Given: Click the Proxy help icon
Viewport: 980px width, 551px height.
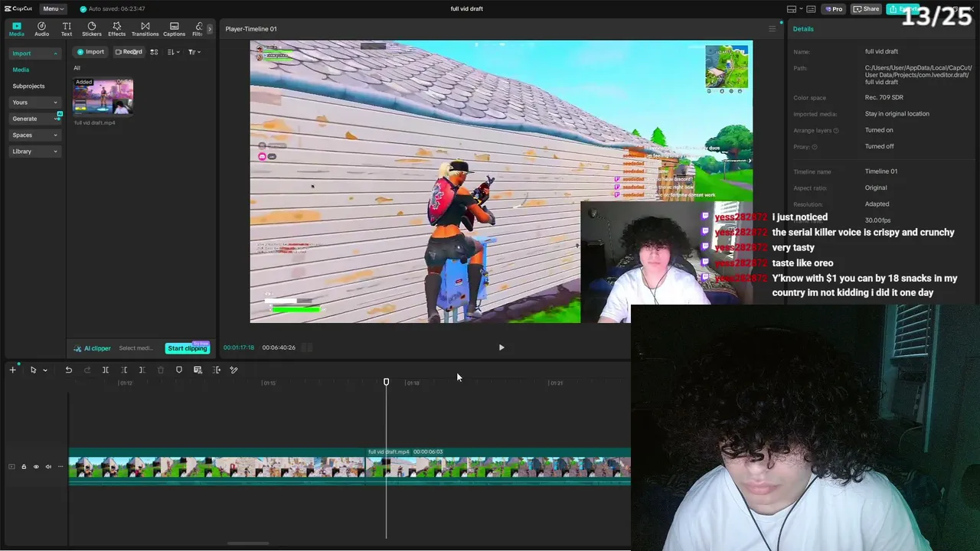Looking at the screenshot, I should click(x=815, y=147).
